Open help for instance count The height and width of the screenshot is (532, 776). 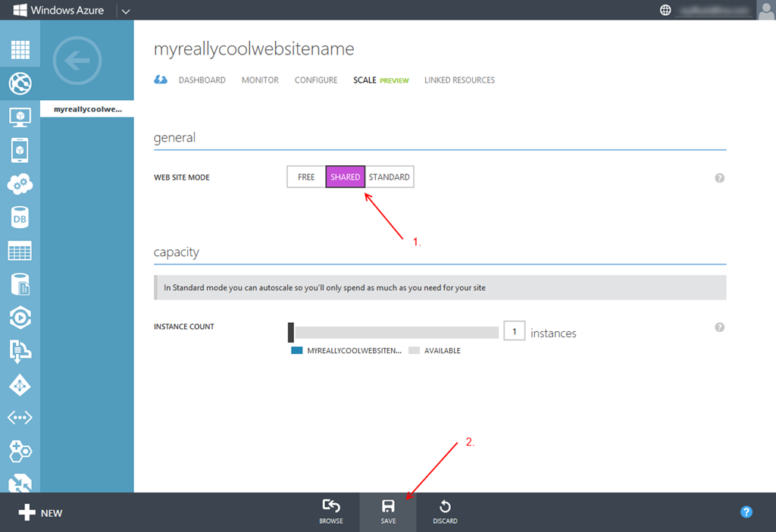720,327
